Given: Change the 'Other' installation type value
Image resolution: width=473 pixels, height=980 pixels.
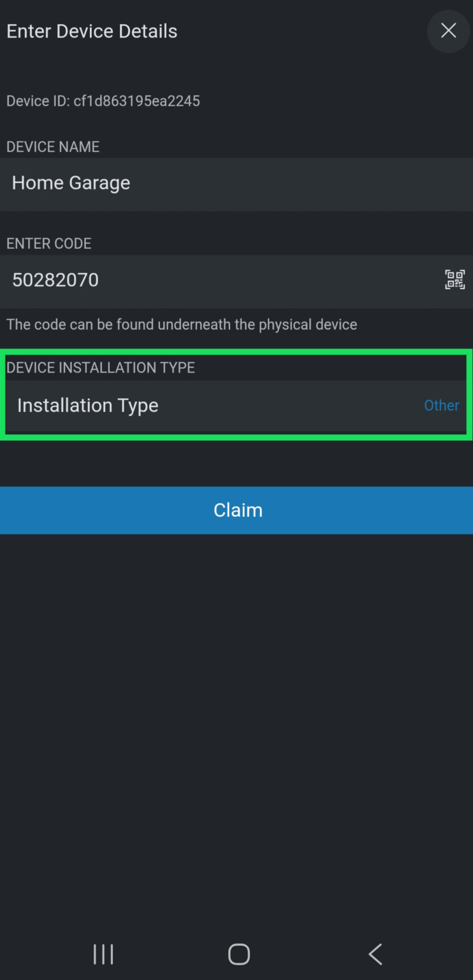Looking at the screenshot, I should click(441, 406).
